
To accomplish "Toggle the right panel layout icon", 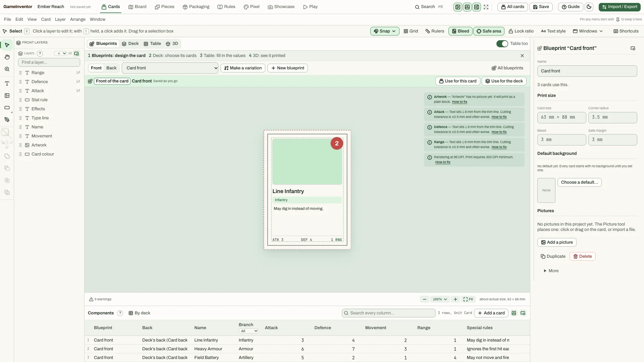I will point(477,7).
